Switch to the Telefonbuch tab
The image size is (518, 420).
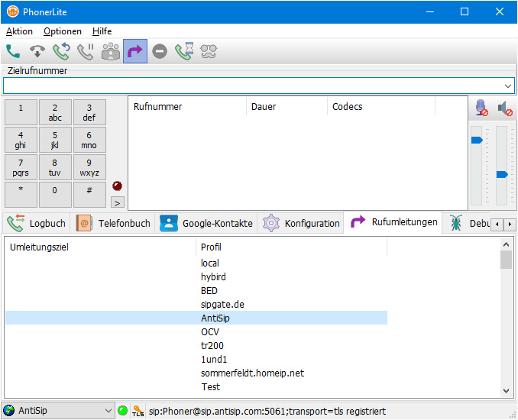coord(113,224)
